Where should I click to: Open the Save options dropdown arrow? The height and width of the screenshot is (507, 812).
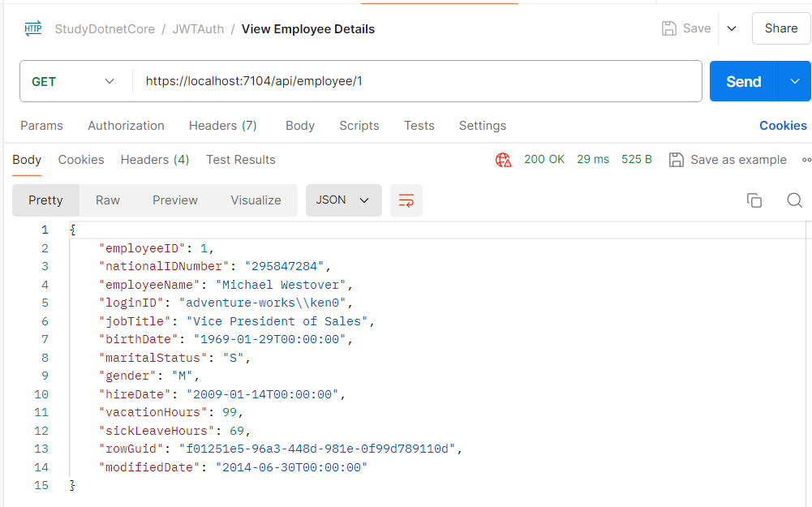(x=732, y=28)
